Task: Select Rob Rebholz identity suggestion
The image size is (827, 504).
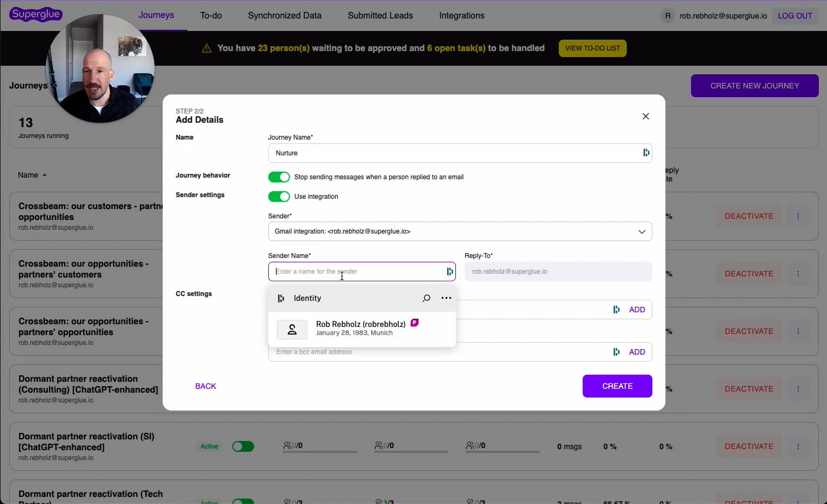Action: (x=361, y=328)
